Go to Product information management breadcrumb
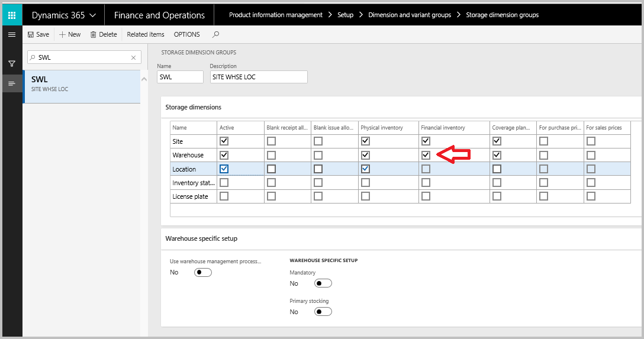Viewport: 644px width, 339px height. pyautogui.click(x=276, y=15)
